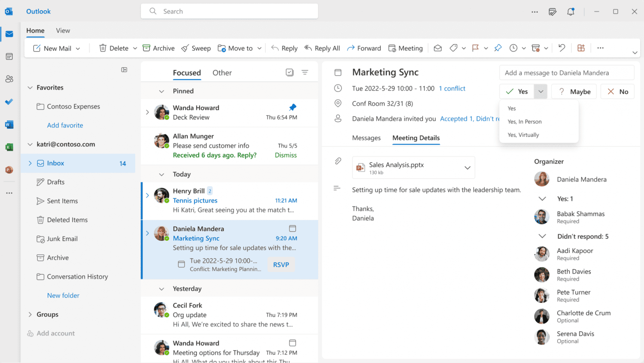
Task: Toggle the select-all checkbox icon beside Other
Action: [290, 73]
